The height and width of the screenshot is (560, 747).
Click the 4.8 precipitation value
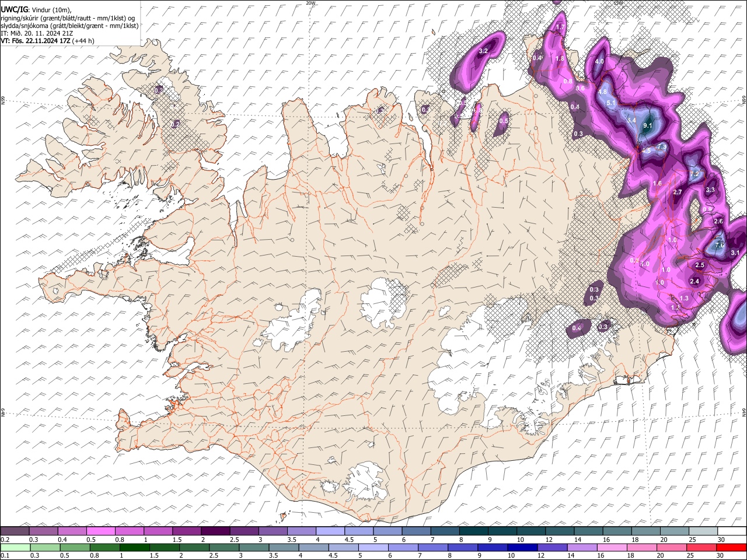[x=603, y=92]
